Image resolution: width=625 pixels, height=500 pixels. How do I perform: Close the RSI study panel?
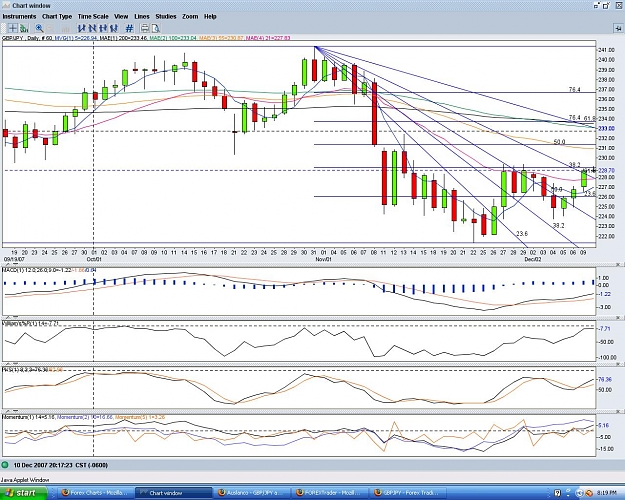click(x=619, y=364)
